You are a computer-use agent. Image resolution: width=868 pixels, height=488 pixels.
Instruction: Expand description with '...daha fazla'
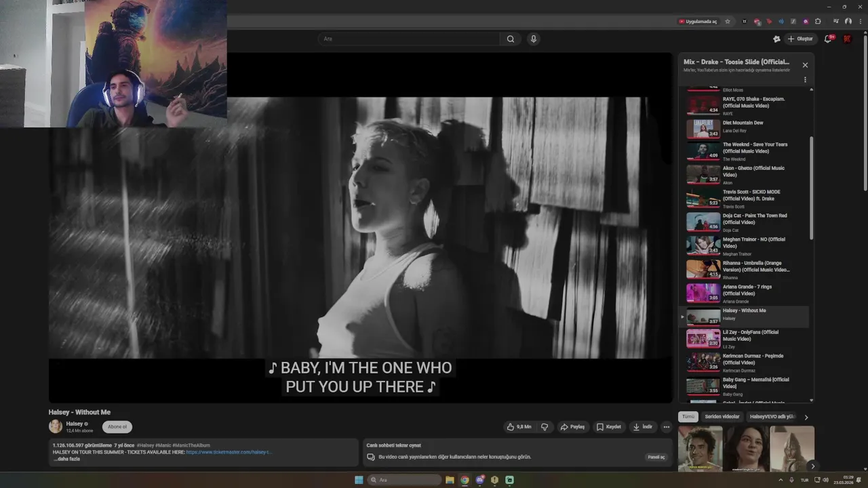[x=66, y=459]
